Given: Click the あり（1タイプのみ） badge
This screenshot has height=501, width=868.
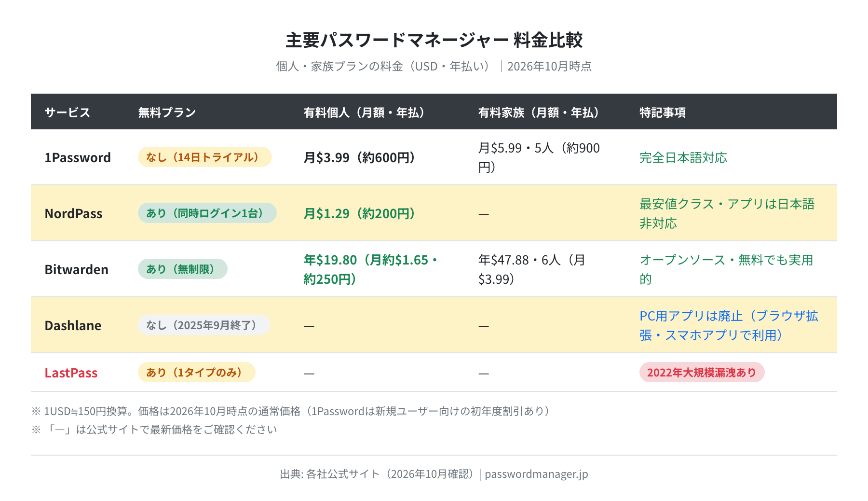Looking at the screenshot, I should 197,372.
